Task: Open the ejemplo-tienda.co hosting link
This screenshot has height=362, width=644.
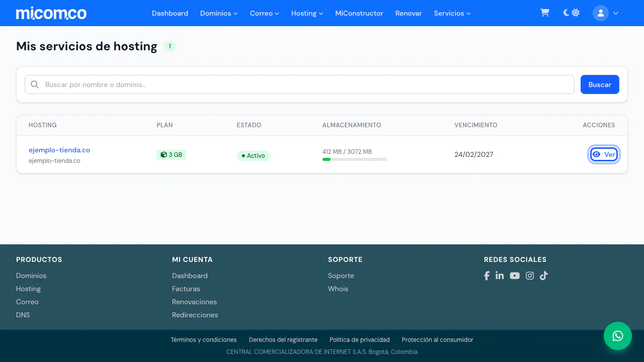Action: pos(59,150)
